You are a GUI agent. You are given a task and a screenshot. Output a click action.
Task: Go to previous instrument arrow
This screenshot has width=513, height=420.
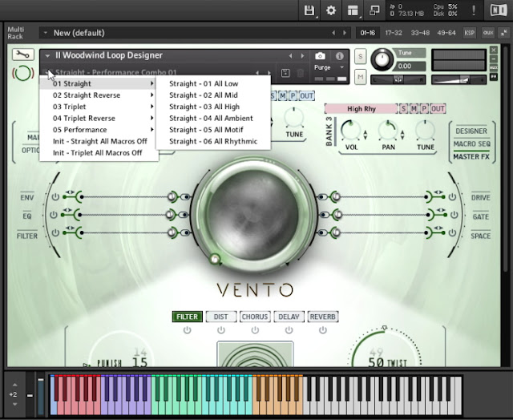tap(290, 56)
